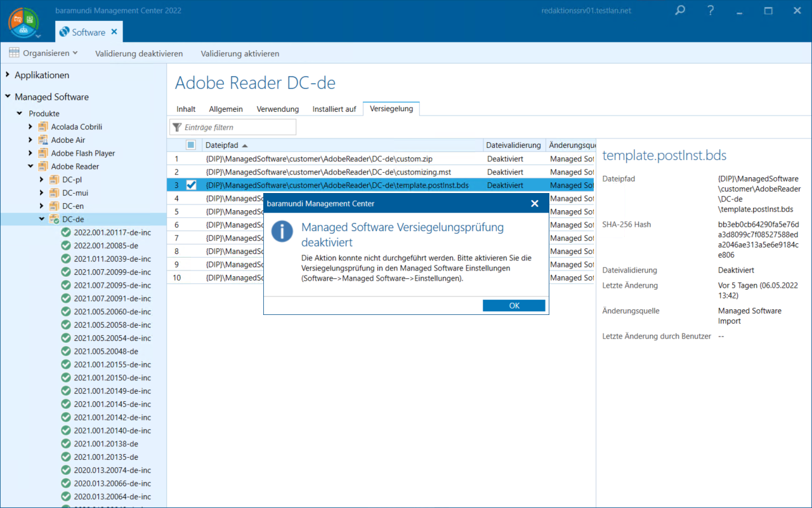Click the Adobe Flash Player product icon
The width and height of the screenshot is (812, 508).
[43, 153]
